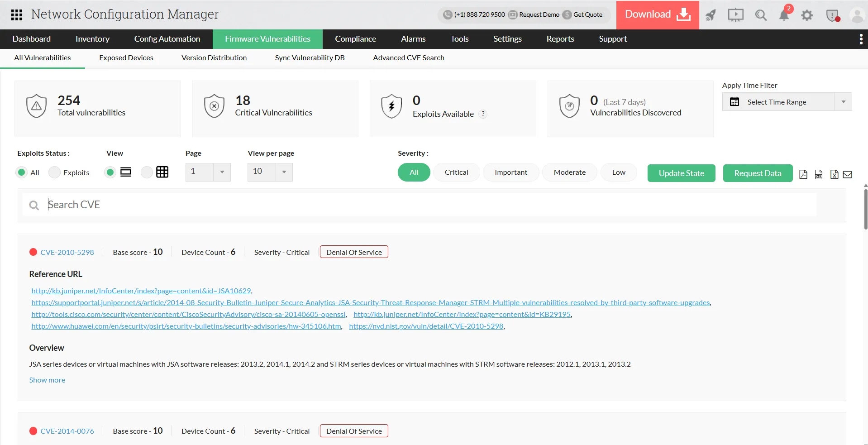Click the list view icon
The image size is (868, 445).
point(126,172)
